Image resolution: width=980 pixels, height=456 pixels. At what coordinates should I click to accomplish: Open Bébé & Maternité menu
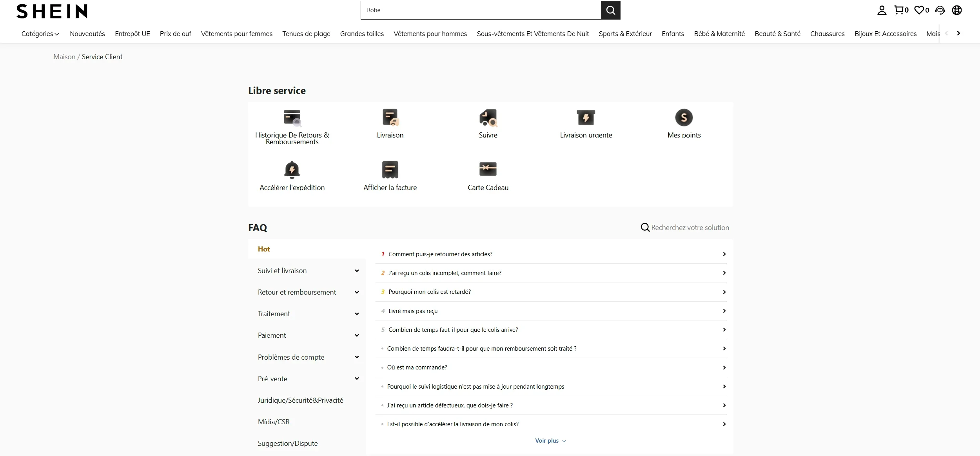719,34
